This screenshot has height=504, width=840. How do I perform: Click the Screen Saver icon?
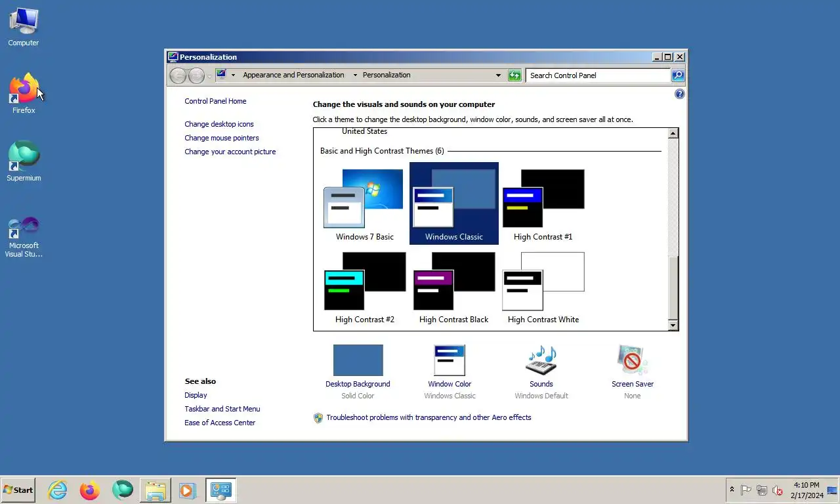click(633, 360)
